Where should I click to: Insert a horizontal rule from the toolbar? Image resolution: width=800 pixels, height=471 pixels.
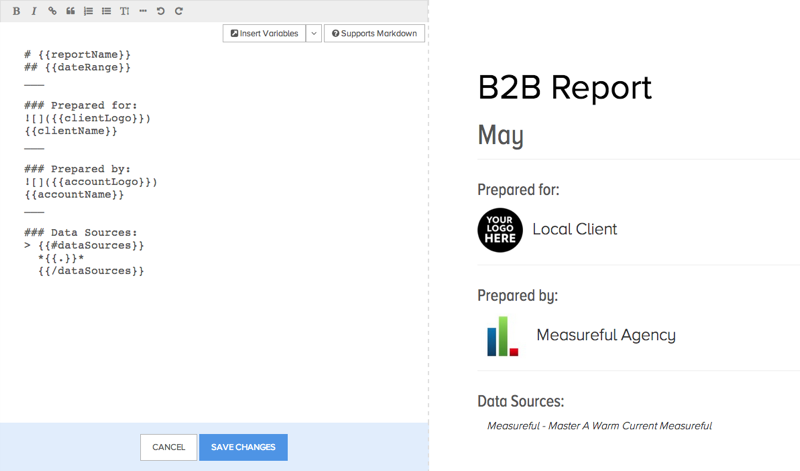143,11
